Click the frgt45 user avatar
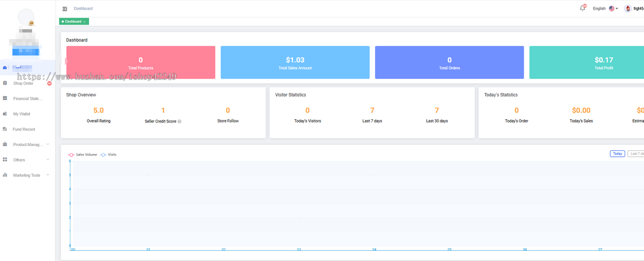The width and height of the screenshot is (644, 261). pos(628,9)
